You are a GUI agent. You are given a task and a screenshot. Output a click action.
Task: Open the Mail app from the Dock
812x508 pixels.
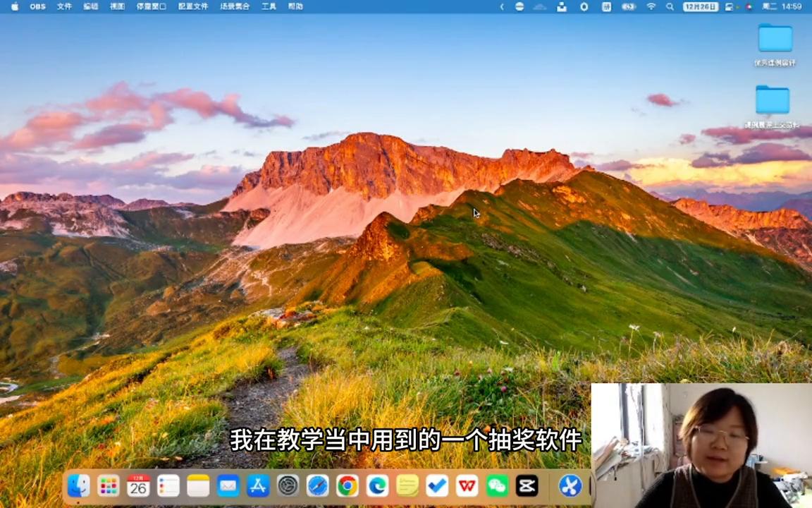click(x=228, y=486)
